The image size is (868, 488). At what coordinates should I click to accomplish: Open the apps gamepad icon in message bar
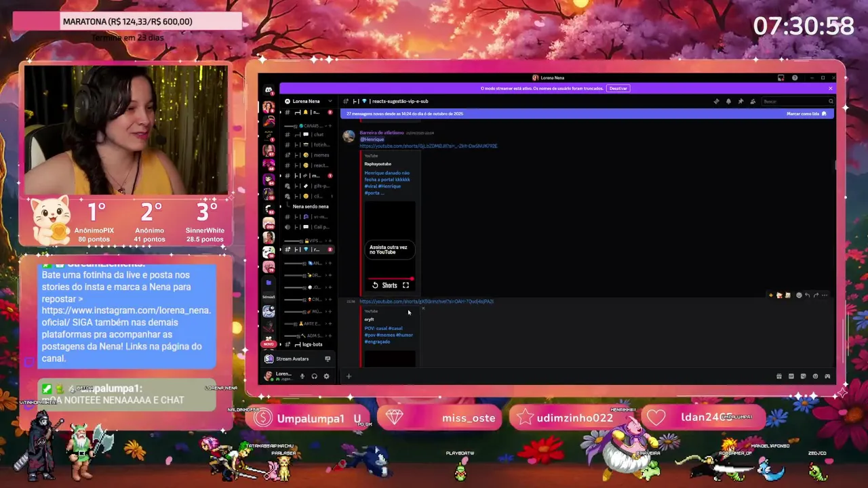827,376
